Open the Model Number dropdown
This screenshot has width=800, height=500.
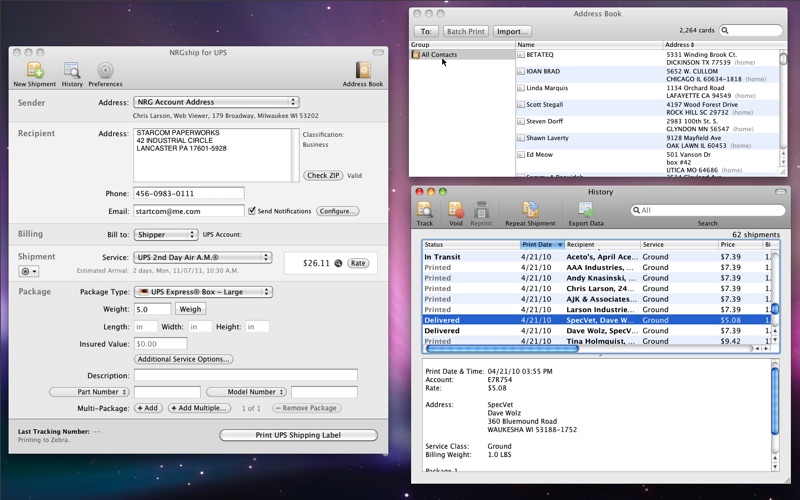[x=246, y=392]
